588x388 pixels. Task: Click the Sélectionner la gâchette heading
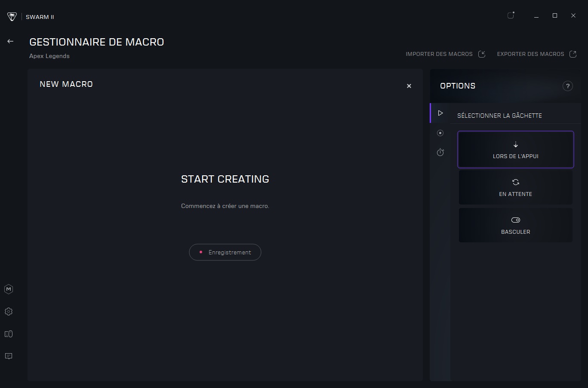click(x=499, y=116)
